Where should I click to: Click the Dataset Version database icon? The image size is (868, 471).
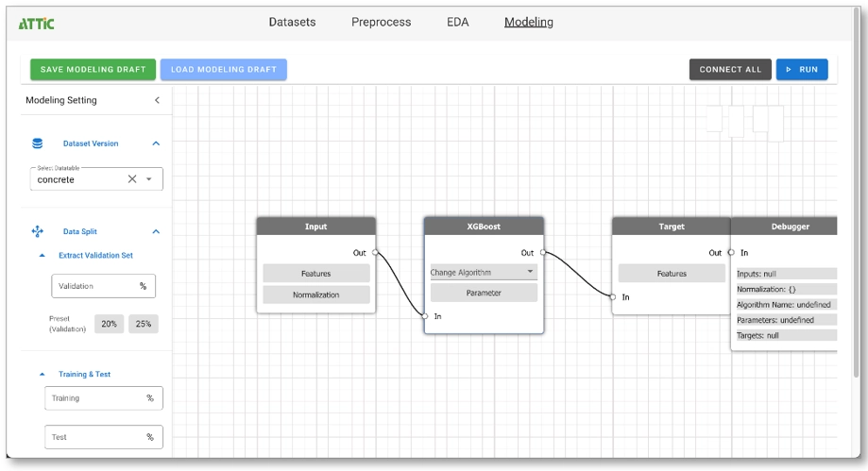[x=37, y=143]
